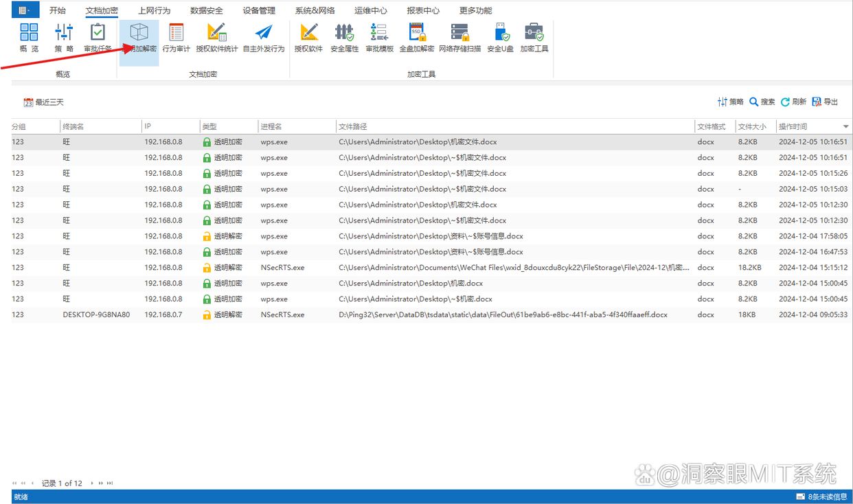Select the 策略 policy icon in ribbon
853x504 pixels.
[64, 38]
